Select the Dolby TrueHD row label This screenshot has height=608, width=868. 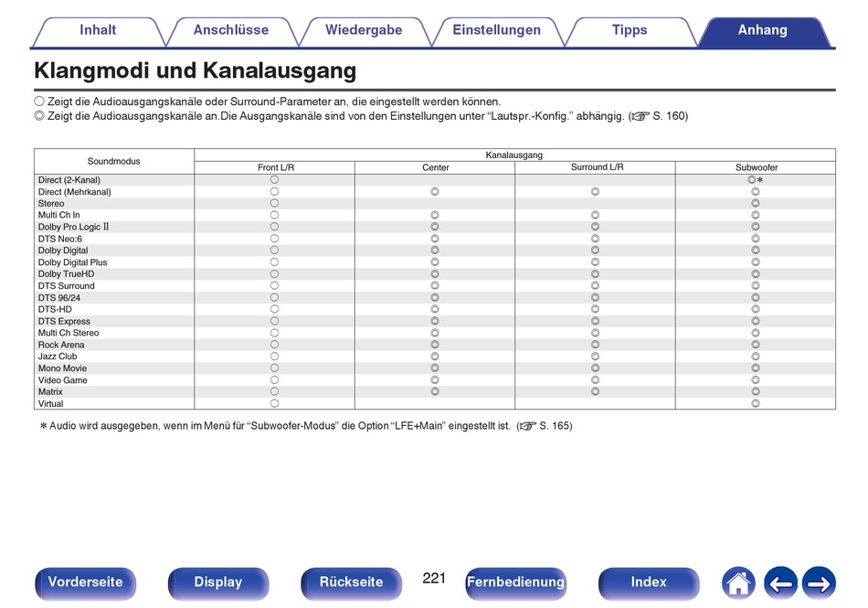point(66,274)
